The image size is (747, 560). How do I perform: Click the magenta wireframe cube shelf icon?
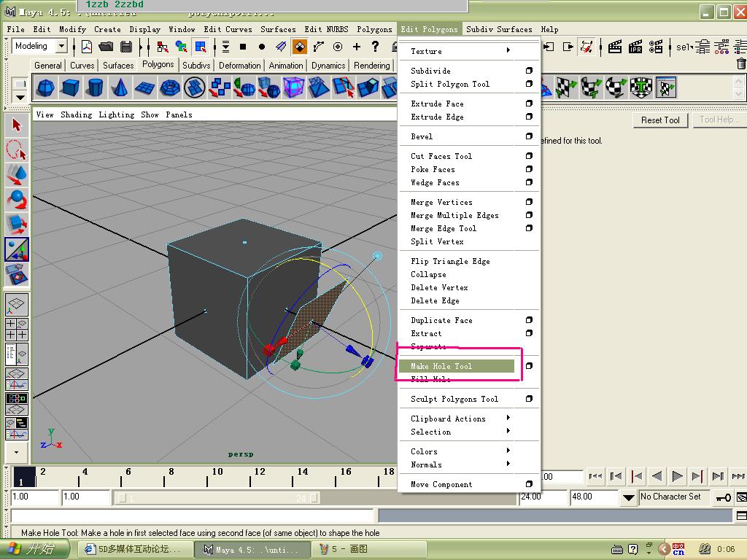click(293, 87)
